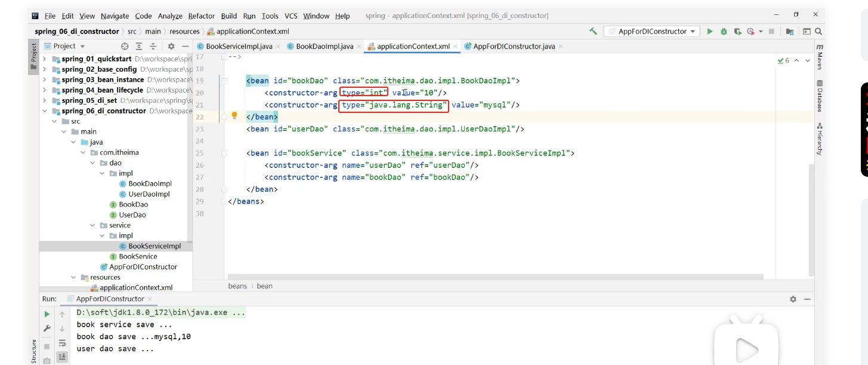Open the Refactor menu
Image resolution: width=868 pixels, height=365 pixels.
[201, 16]
